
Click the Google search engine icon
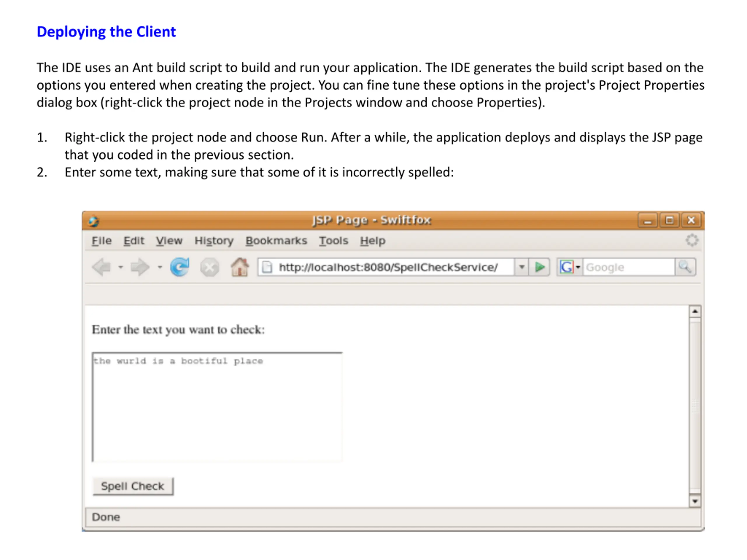[566, 267]
